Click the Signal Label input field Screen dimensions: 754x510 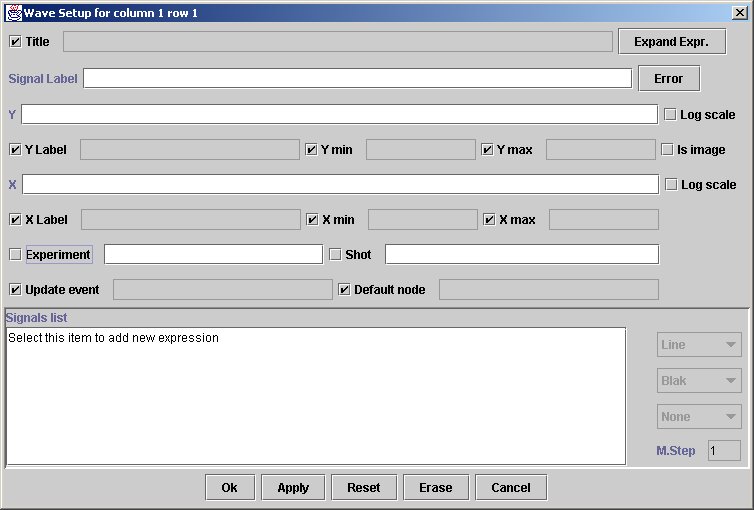(x=357, y=78)
